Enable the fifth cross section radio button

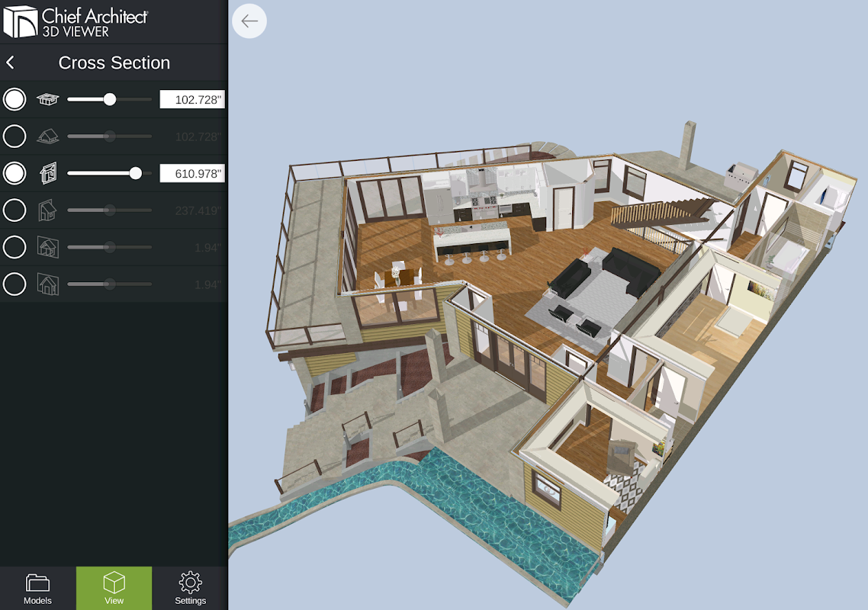14,248
